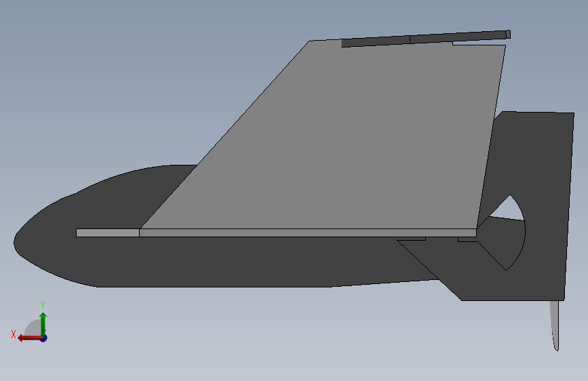
Task: Select the gray quarter-circle plane of the triad
Action: click(33, 329)
